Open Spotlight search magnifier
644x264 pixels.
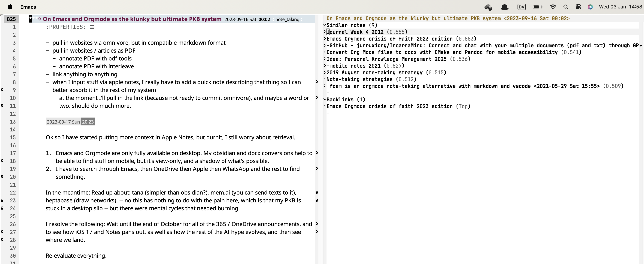tap(566, 7)
